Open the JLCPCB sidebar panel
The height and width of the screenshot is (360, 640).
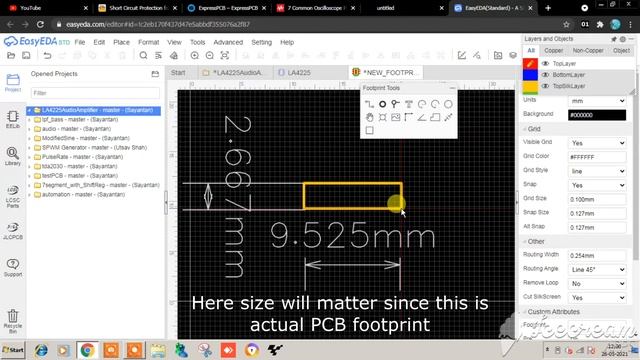coord(13,231)
